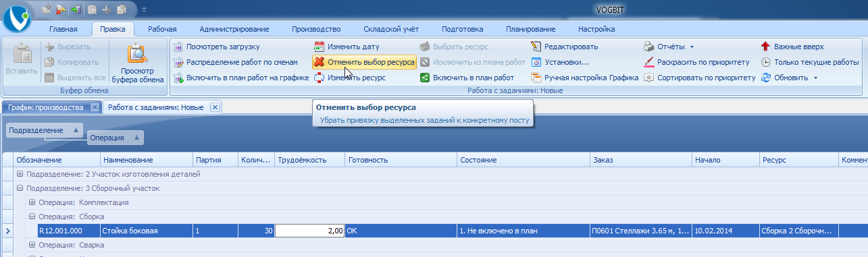The image size is (868, 257).
Task: Sort by the Обозначение column header
Action: [x=57, y=160]
